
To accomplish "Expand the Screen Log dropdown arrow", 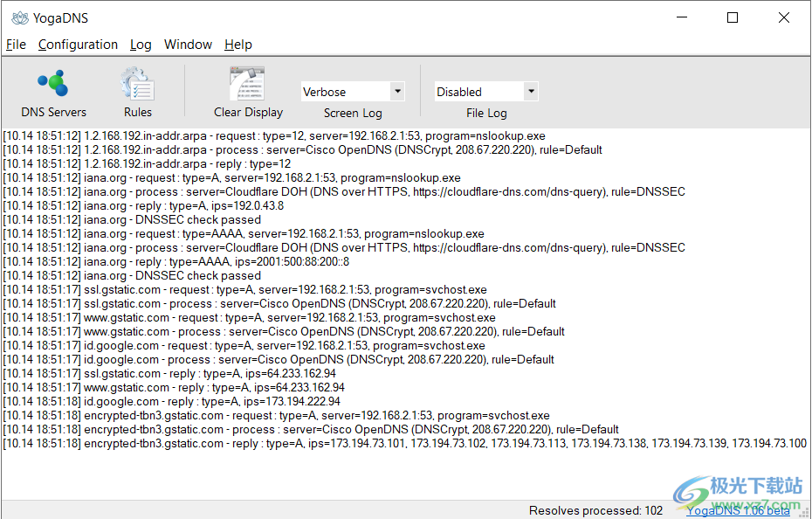I will click(x=397, y=92).
